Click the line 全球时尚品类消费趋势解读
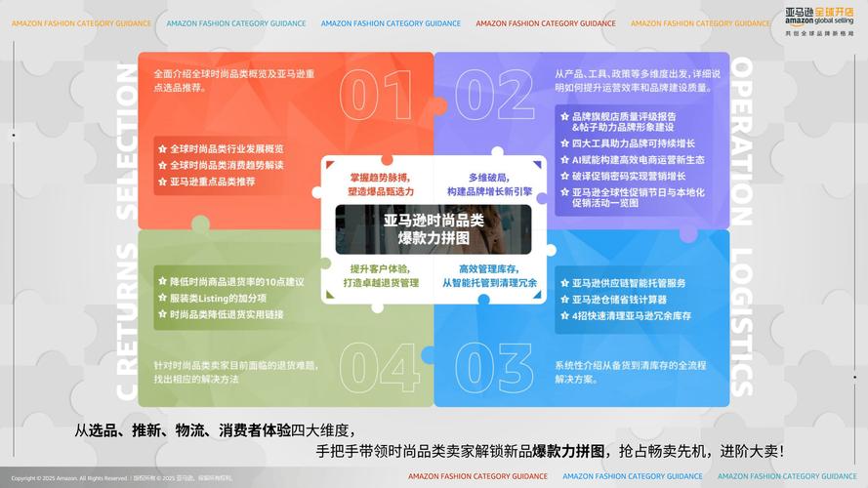Image resolution: width=868 pixels, height=488 pixels. [x=227, y=165]
